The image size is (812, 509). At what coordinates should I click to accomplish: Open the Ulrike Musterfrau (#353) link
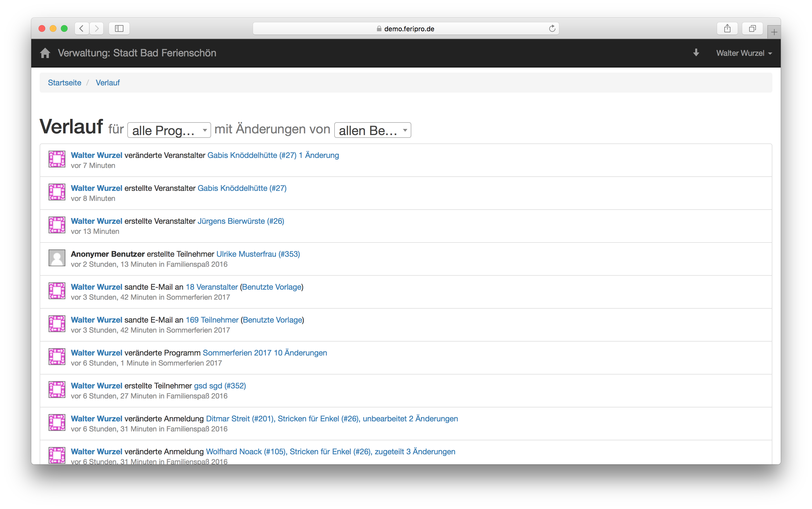click(x=258, y=254)
